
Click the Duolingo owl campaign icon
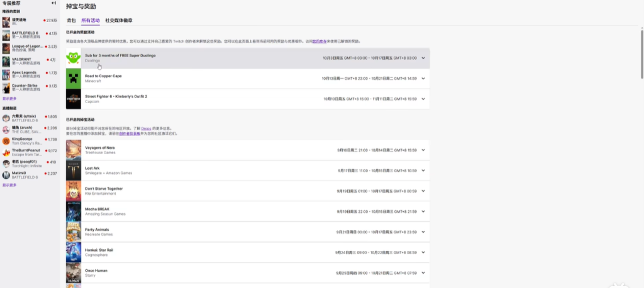74,58
